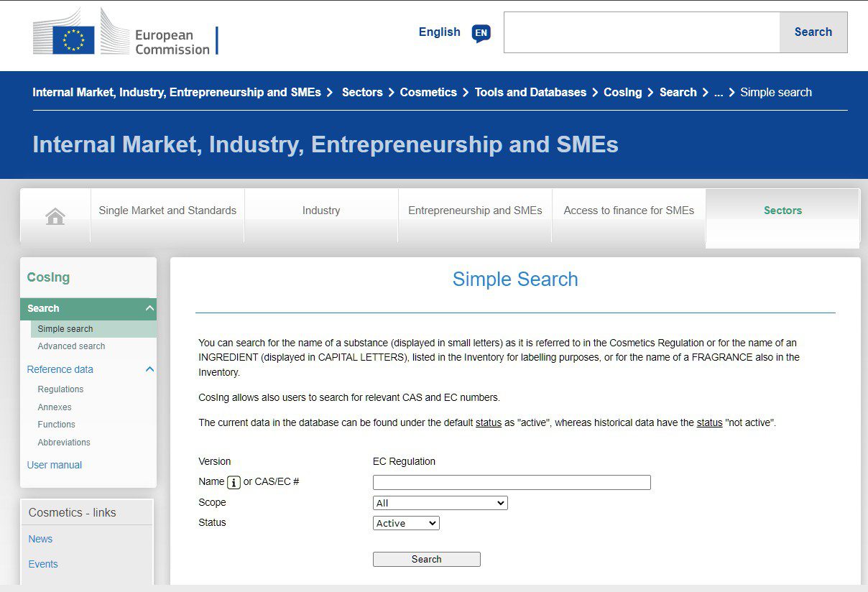Click the top-right site Search button
Viewport: 868px width, 592px height.
[813, 32]
